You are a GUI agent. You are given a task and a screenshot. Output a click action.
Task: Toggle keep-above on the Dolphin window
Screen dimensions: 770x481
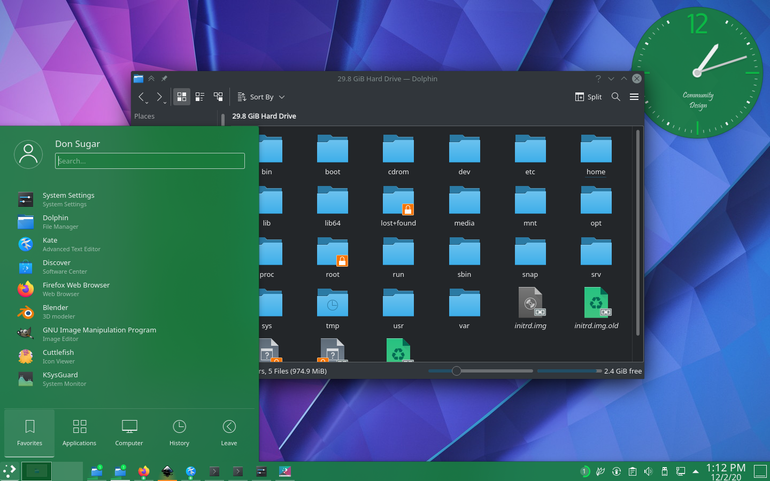(151, 79)
